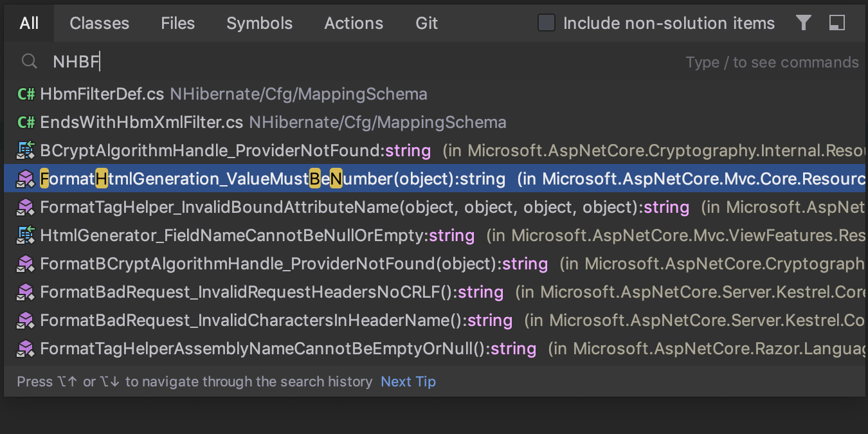
Task: Switch to the Classes tab
Action: point(99,23)
